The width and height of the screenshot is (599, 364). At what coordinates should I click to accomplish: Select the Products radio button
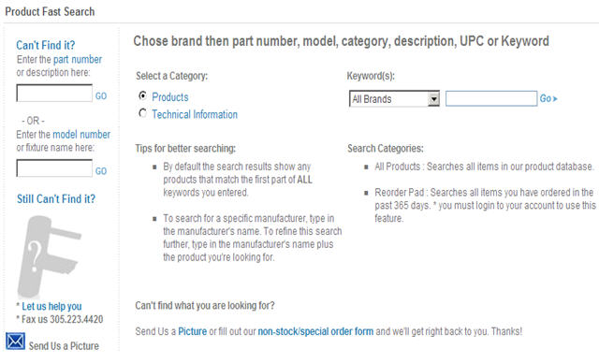click(142, 95)
